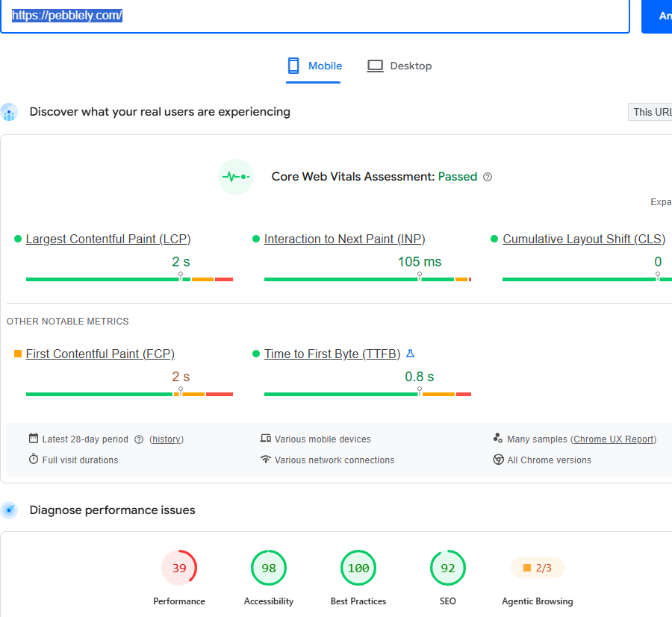Click the stopwatch icon by Full visit durations

[x=34, y=460]
